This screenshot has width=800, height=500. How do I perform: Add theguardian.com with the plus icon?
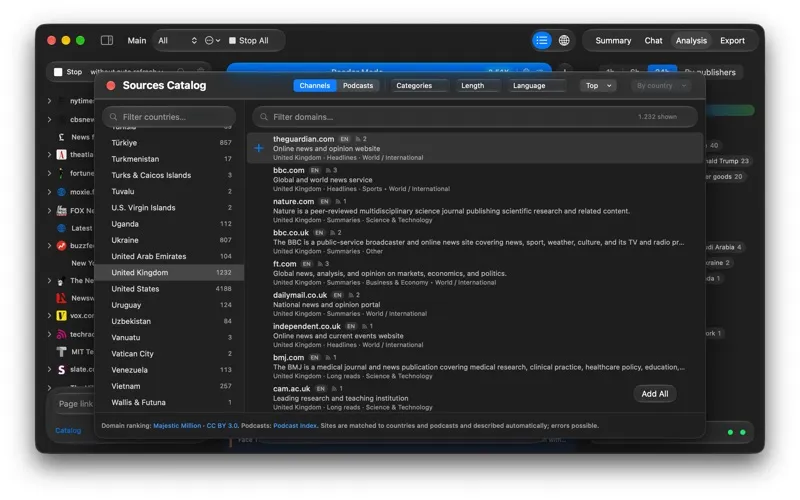tap(259, 148)
